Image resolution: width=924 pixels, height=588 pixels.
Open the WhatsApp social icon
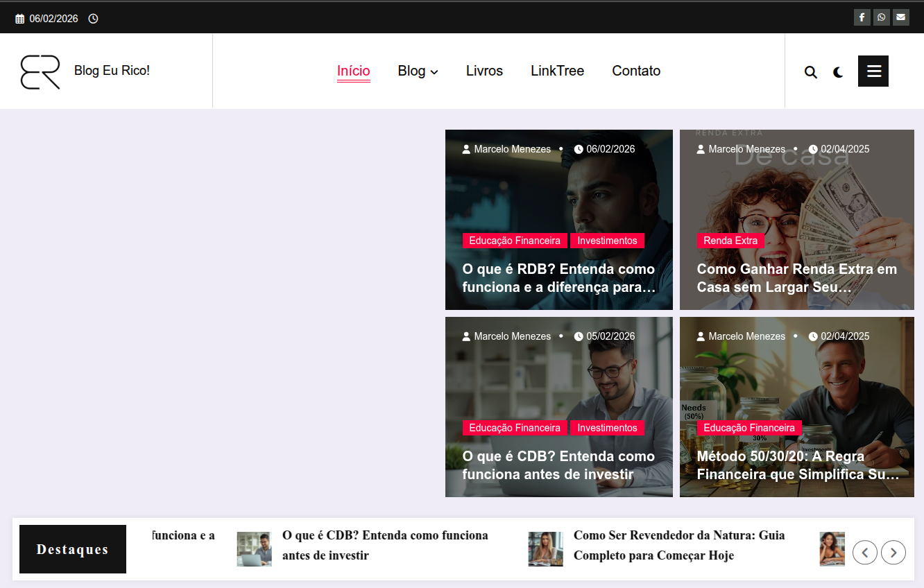pos(881,17)
